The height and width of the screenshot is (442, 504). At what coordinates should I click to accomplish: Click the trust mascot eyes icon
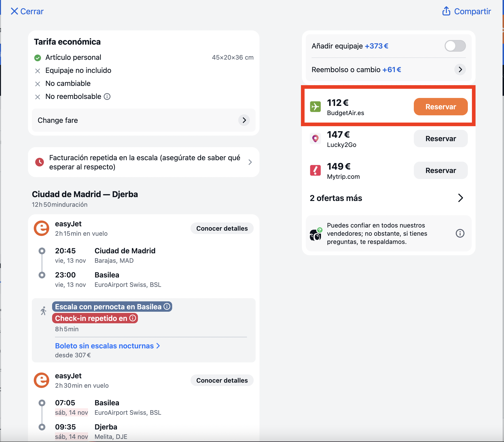pyautogui.click(x=316, y=234)
